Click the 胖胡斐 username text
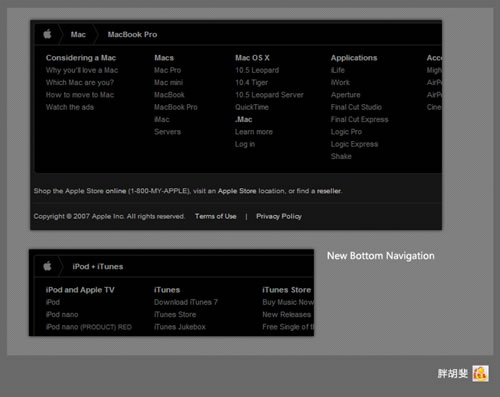Screen dimensions: 500x397 pyautogui.click(x=453, y=374)
